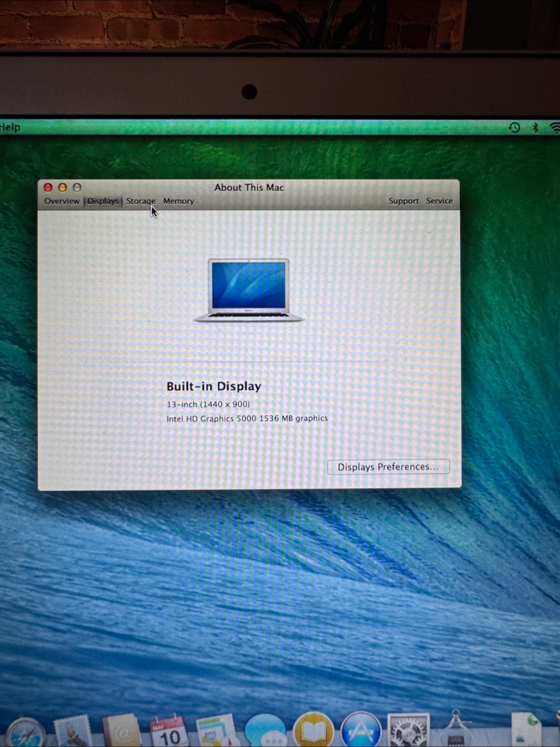Close the About This Mac window
Image resolution: width=560 pixels, height=747 pixels.
48,187
